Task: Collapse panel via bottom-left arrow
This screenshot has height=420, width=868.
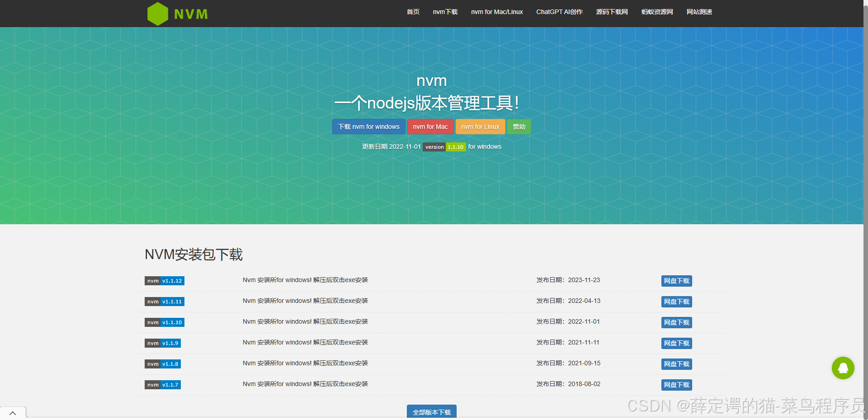Action: click(x=13, y=413)
